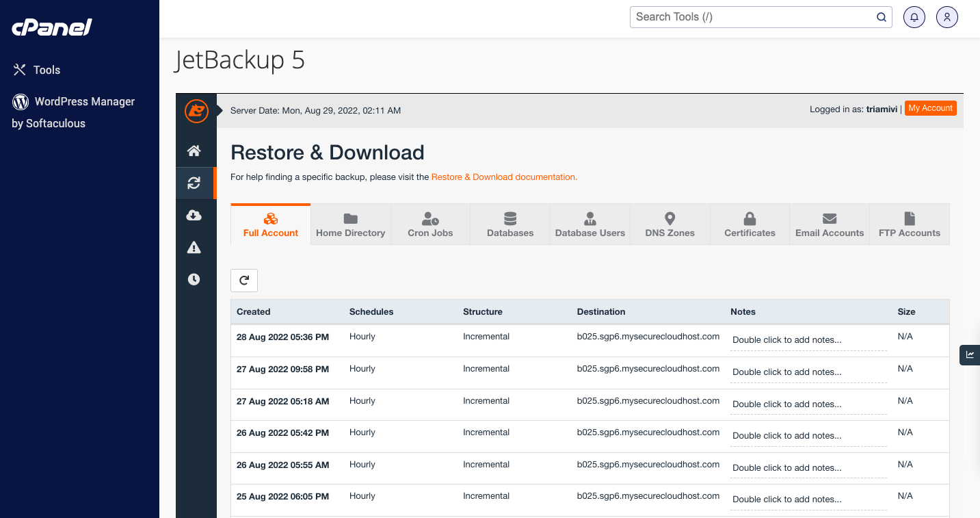Open the statistics chart side tab
This screenshot has width=980, height=518.
[970, 354]
